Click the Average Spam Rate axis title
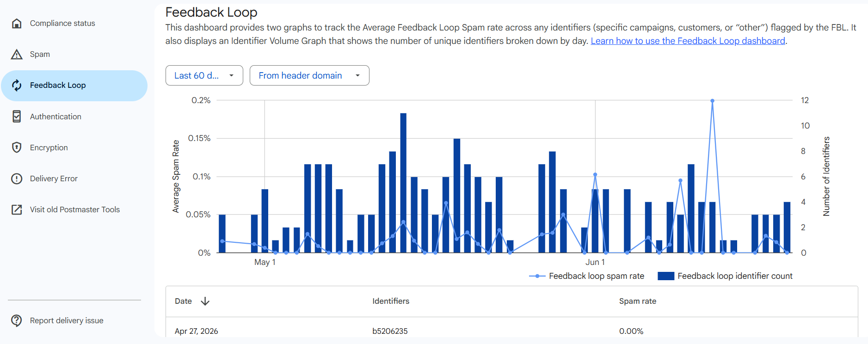This screenshot has height=344, width=868. click(176, 176)
